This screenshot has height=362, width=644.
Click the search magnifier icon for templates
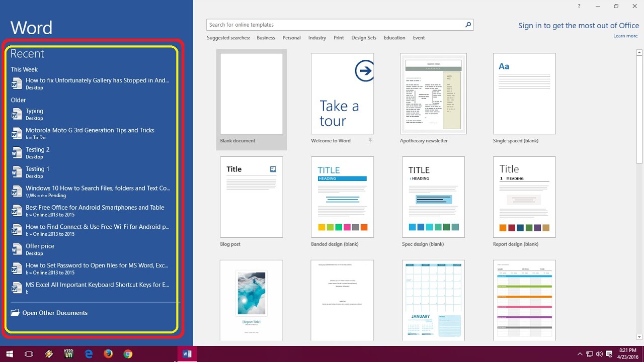coord(468,25)
